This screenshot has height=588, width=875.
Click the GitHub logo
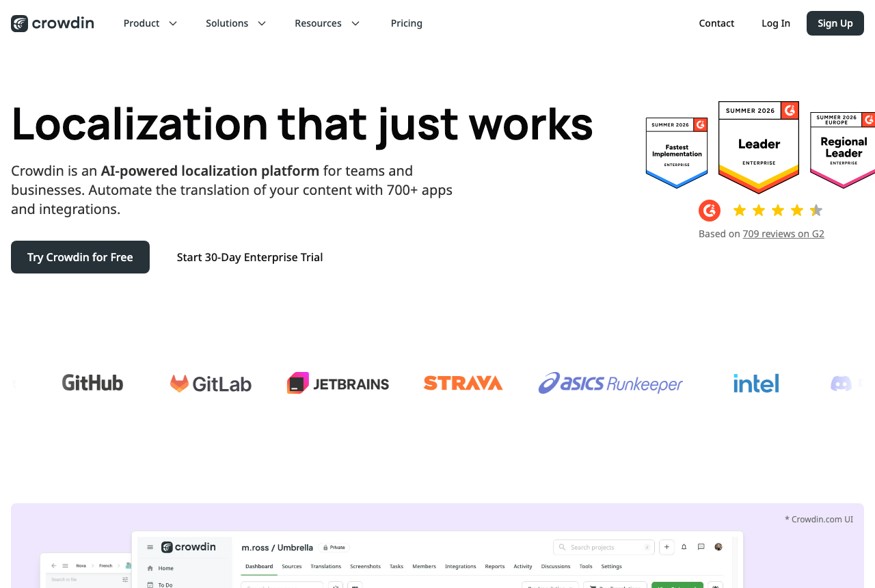click(x=92, y=383)
